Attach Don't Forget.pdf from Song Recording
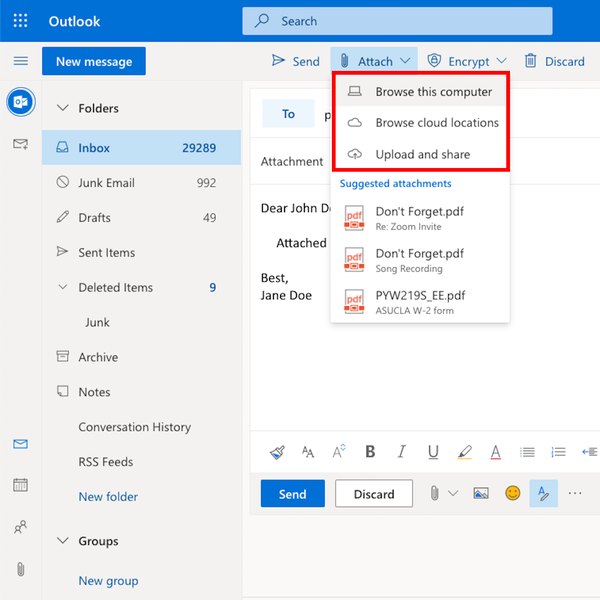600x600 pixels. tap(420, 260)
